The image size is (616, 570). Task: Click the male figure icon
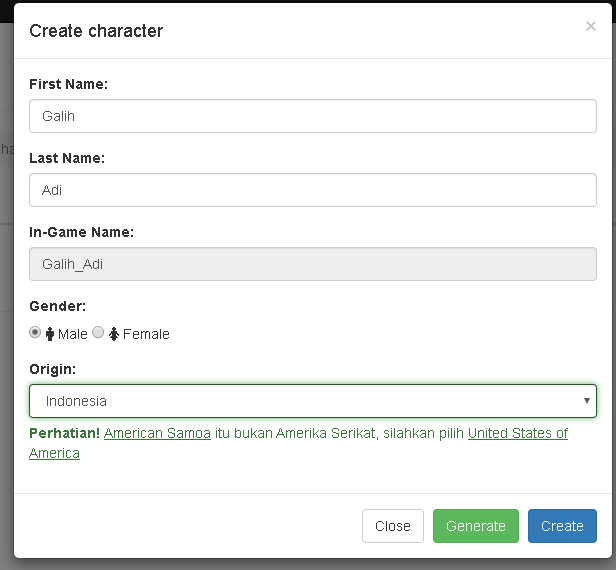pyautogui.click(x=50, y=334)
